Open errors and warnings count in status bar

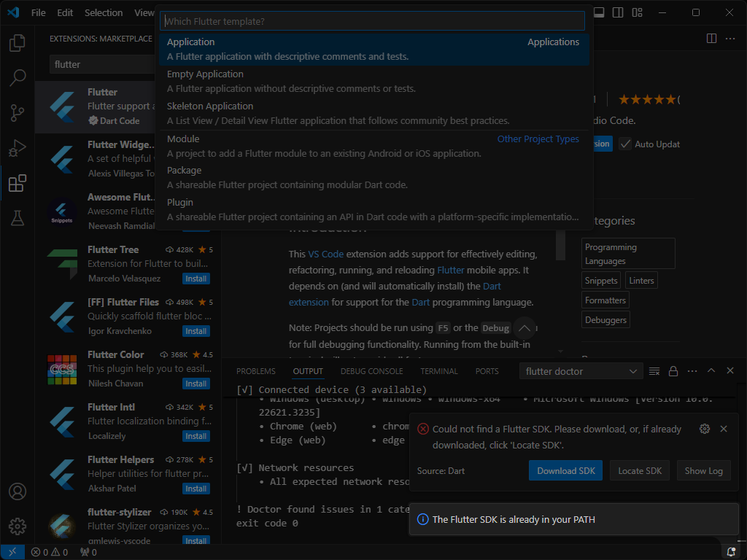pos(50,553)
